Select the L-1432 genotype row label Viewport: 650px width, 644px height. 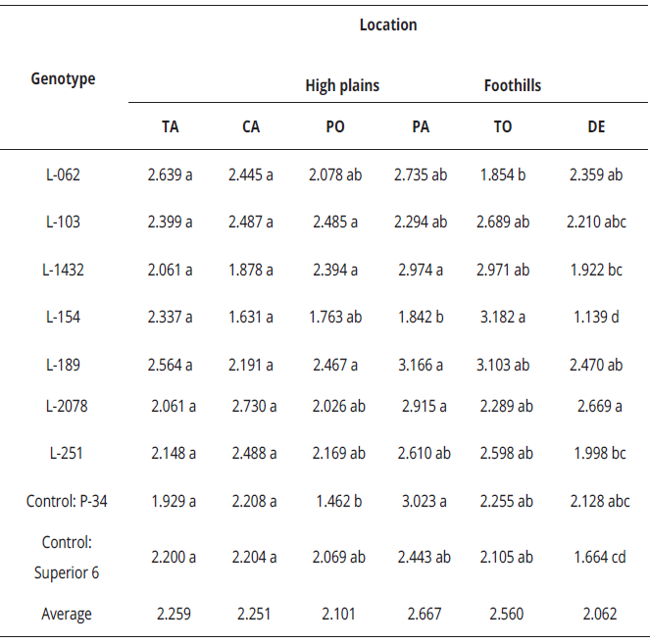coord(63,271)
